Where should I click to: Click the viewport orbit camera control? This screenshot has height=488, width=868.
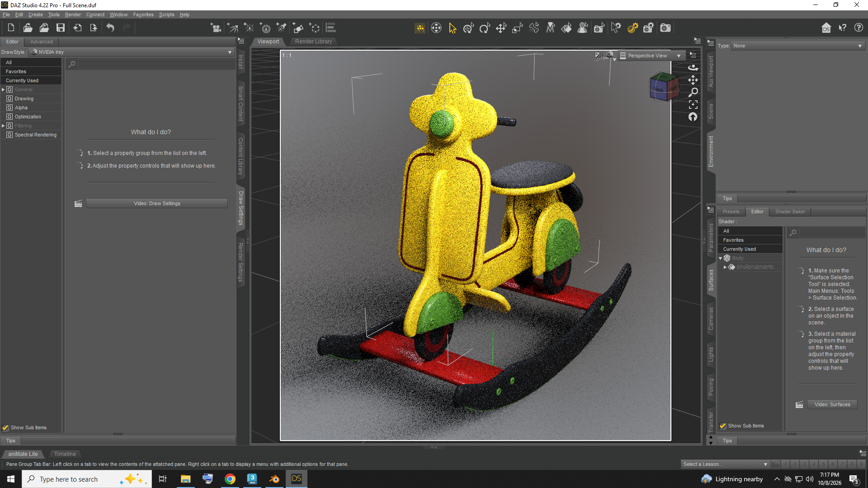pos(693,67)
